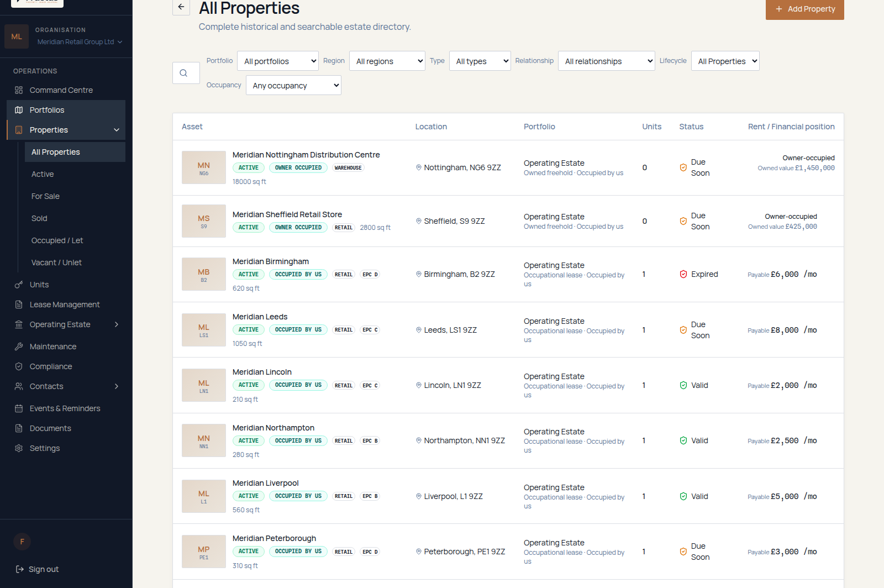884x588 pixels.
Task: Click the Settings gear icon
Action: (19, 448)
